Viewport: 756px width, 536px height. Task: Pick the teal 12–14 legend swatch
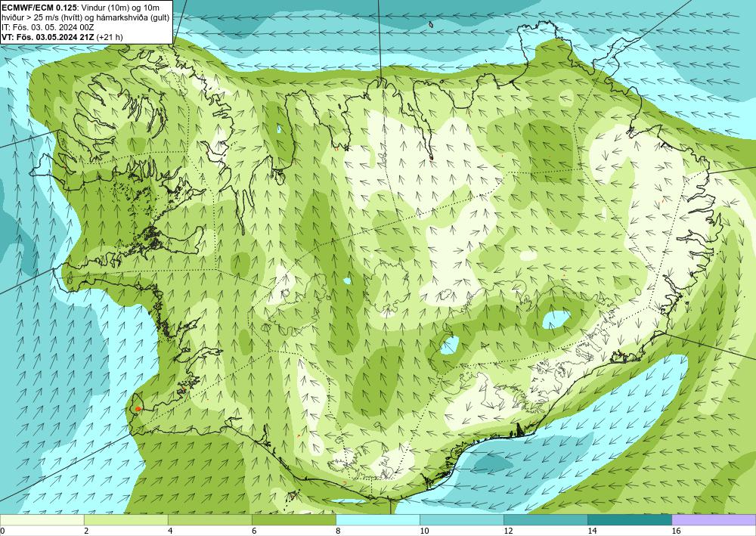pos(546,519)
